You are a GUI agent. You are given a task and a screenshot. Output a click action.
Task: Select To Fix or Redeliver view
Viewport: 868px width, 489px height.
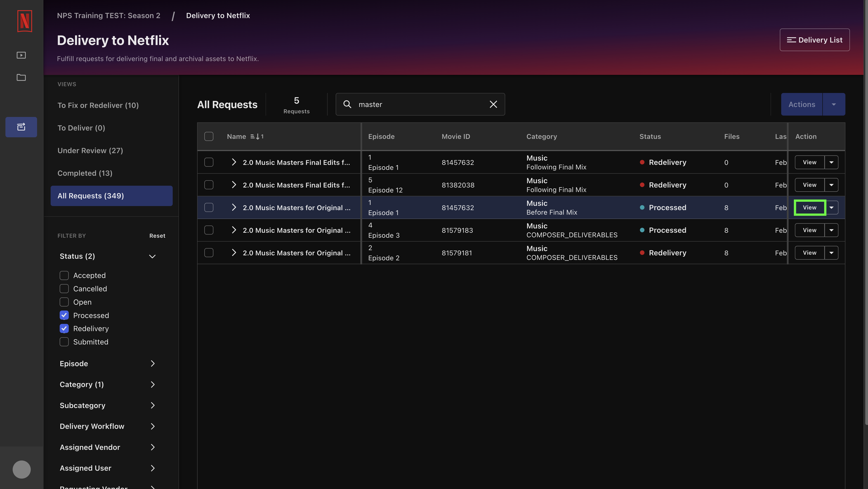[98, 105]
